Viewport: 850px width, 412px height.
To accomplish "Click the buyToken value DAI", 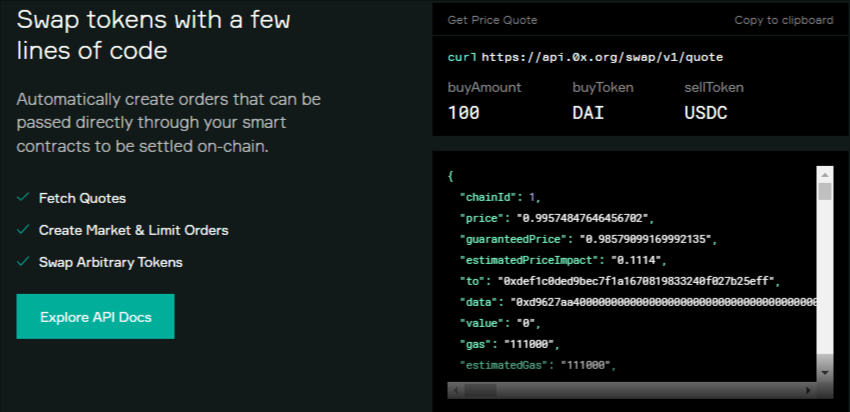I will (x=588, y=113).
